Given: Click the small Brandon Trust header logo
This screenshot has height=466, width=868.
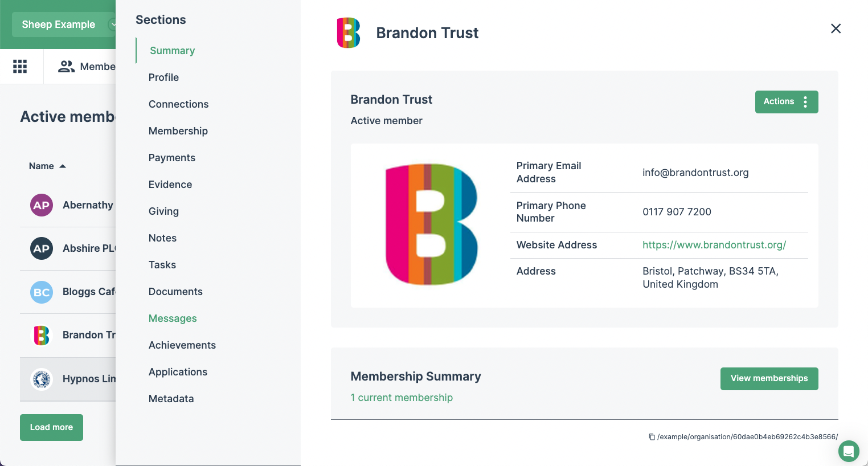Looking at the screenshot, I should pyautogui.click(x=349, y=33).
